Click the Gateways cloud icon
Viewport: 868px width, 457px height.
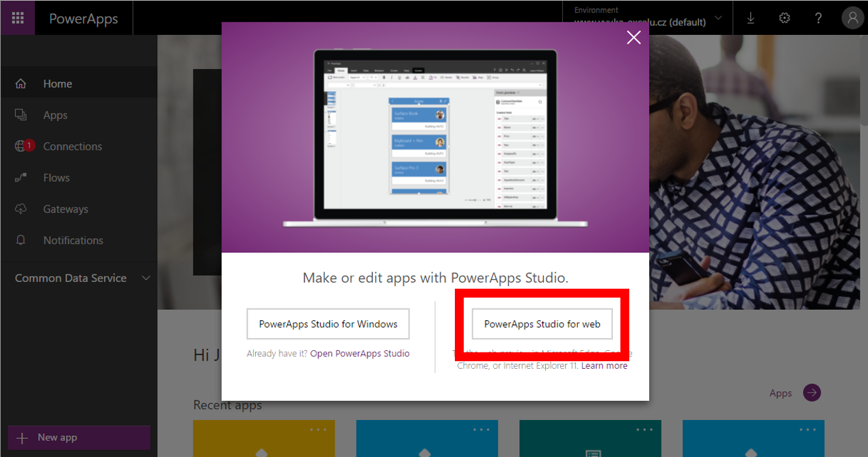pos(21,209)
